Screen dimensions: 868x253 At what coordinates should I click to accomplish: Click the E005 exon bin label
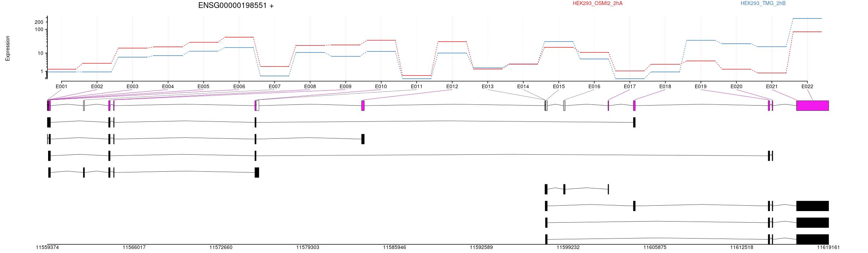coord(203,86)
